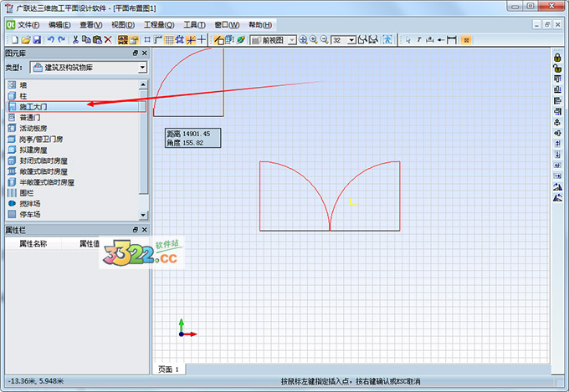Screen dimensions: 569x392
Task: Click the Undo arrow icon
Action: click(x=51, y=39)
